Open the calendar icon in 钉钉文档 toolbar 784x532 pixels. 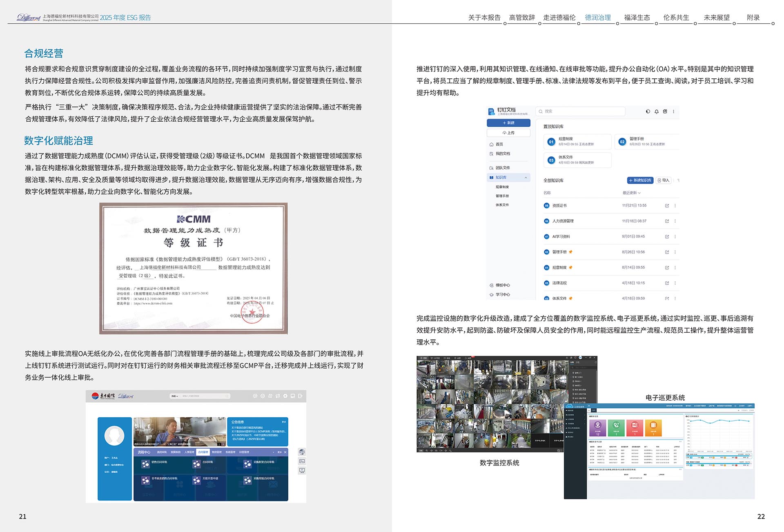pos(665,111)
